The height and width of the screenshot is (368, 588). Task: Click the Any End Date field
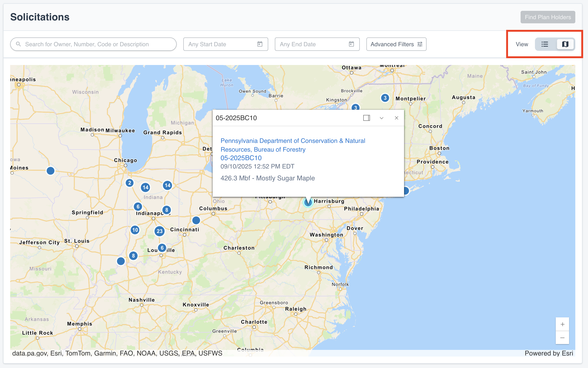pos(317,44)
